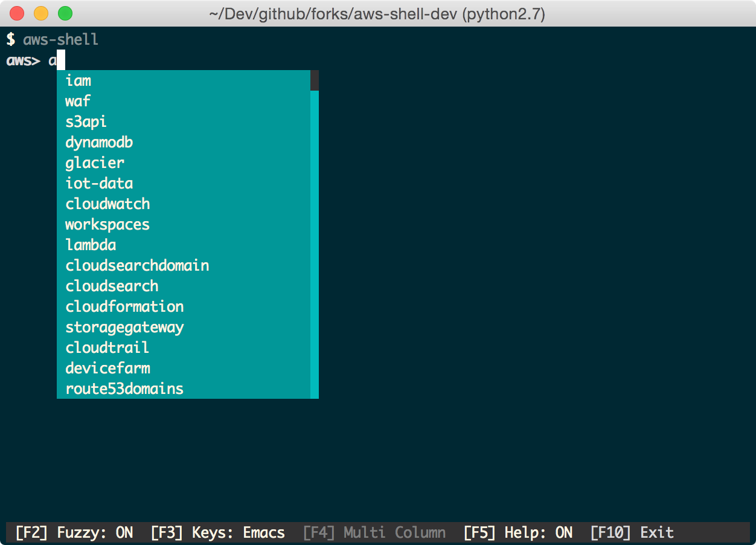Select devicefarm in the suggestions

point(184,368)
